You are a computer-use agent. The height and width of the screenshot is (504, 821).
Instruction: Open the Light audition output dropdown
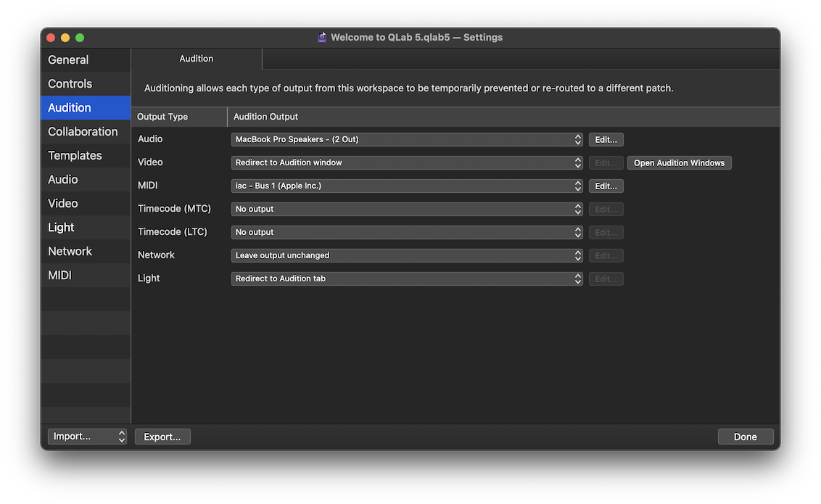coord(406,278)
